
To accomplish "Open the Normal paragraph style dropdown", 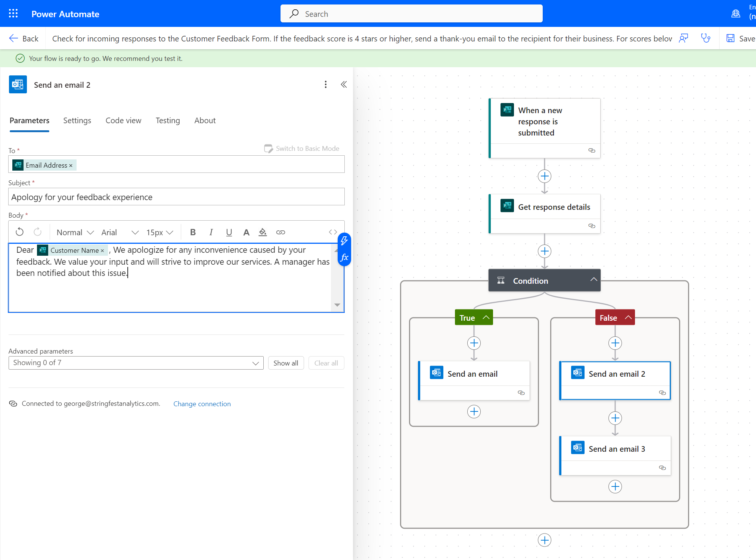I will point(75,232).
